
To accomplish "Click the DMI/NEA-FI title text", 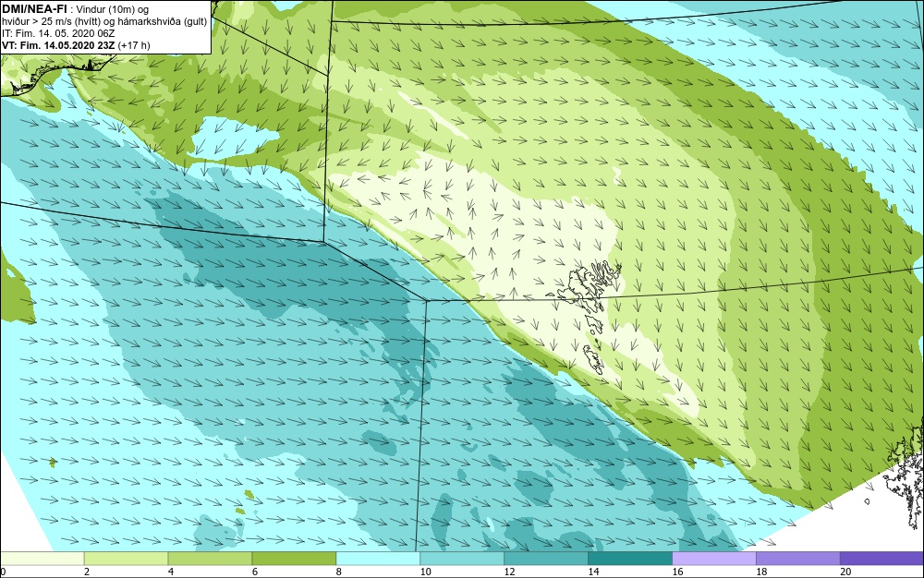I will (x=34, y=9).
